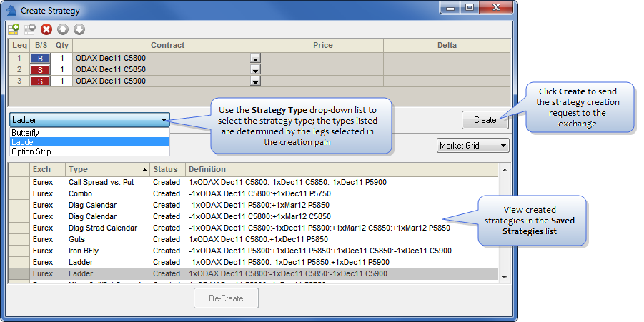The height and width of the screenshot is (322, 644).
Task: Click the Qty cell of leg 1
Action: pos(62,59)
